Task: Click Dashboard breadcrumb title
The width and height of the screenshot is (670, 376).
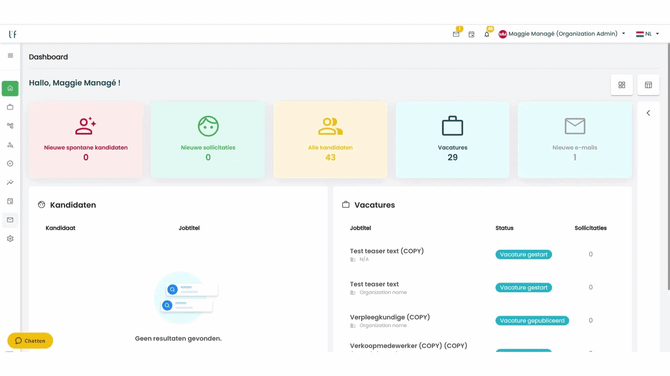Action: [x=48, y=57]
